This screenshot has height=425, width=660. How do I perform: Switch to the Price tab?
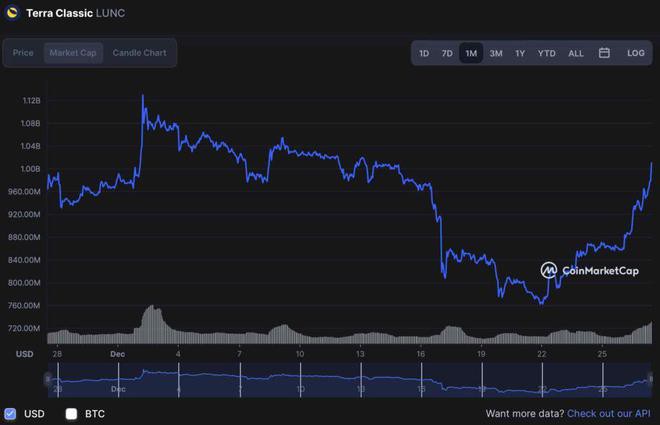(x=23, y=53)
